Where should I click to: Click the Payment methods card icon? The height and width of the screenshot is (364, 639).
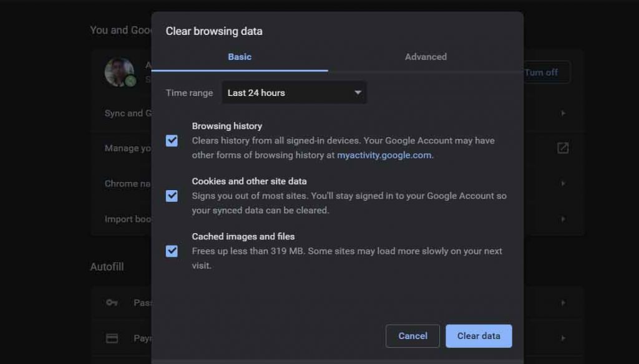pyautogui.click(x=111, y=337)
